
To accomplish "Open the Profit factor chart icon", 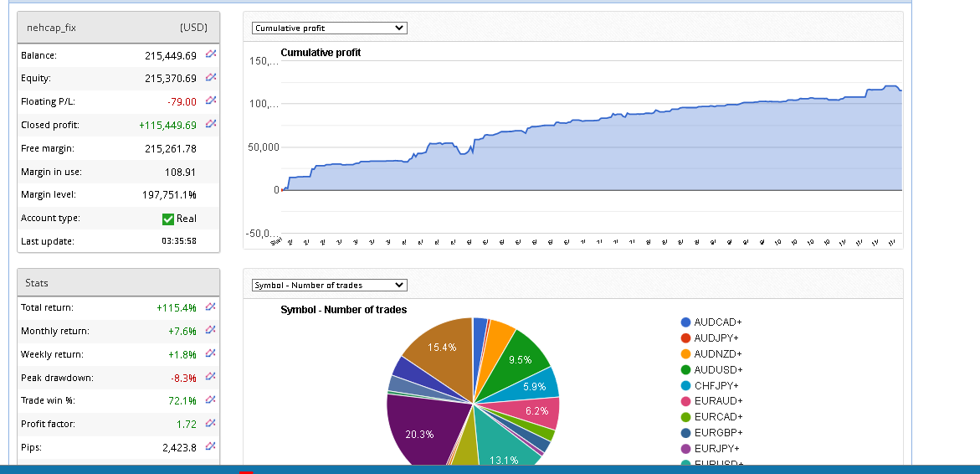I will 211,424.
